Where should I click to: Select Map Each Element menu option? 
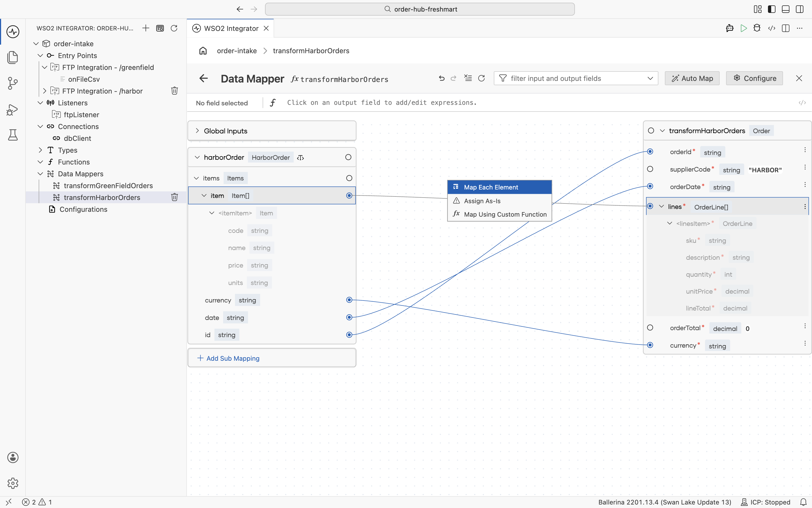[x=500, y=187]
